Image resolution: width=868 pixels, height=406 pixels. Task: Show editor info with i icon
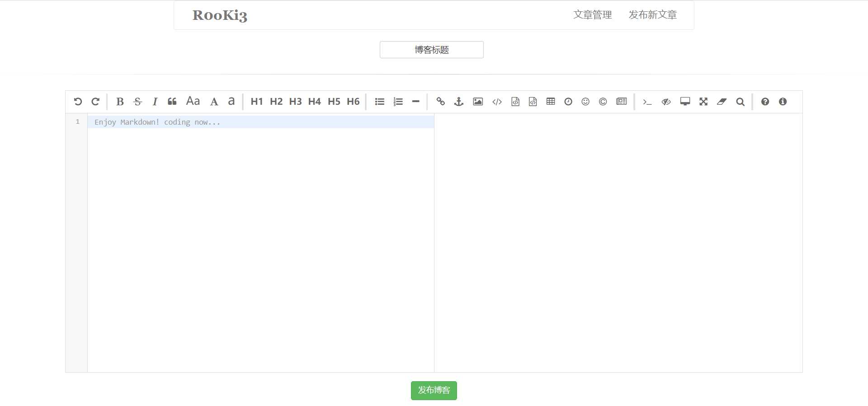point(783,102)
